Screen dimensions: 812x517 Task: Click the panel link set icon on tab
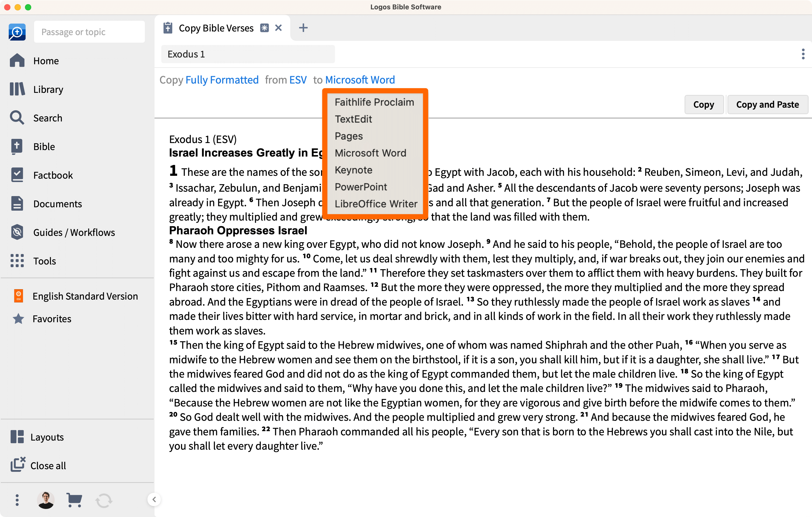[264, 28]
